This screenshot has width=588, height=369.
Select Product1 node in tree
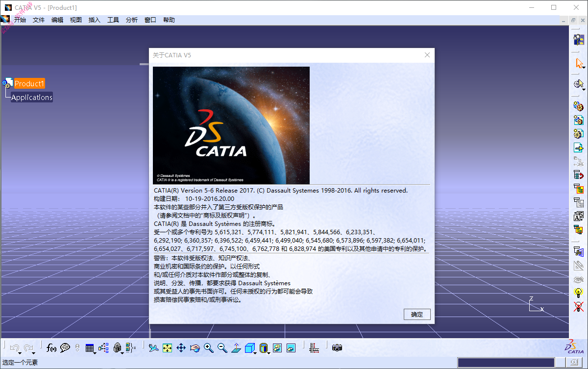click(29, 84)
